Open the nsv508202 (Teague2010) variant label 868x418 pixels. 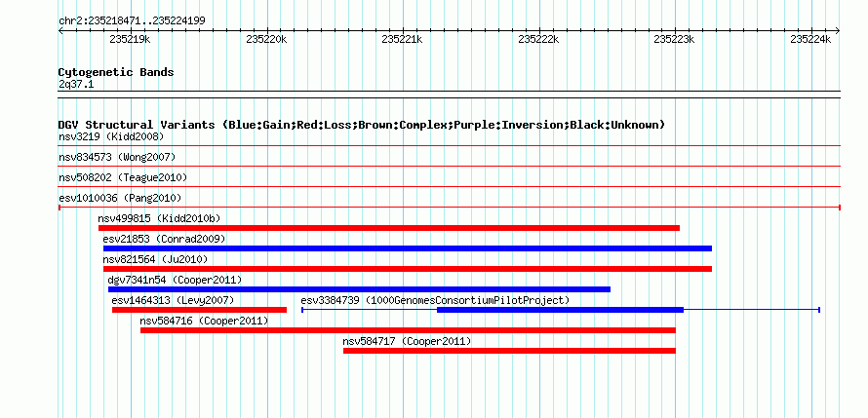(x=123, y=177)
